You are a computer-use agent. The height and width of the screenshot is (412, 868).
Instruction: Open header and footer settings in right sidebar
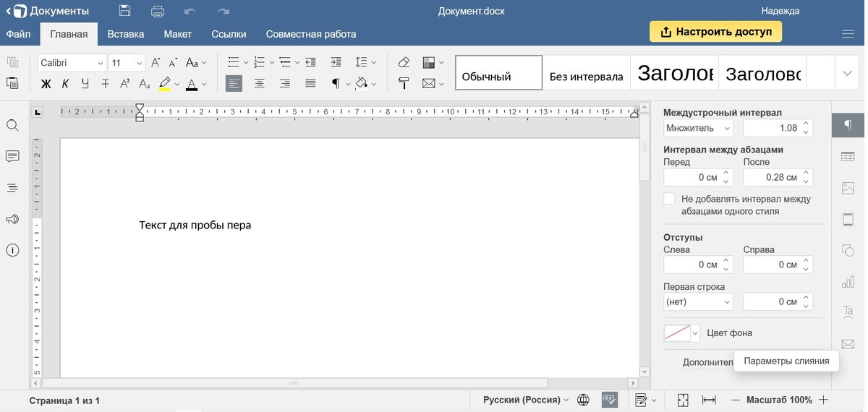click(848, 219)
